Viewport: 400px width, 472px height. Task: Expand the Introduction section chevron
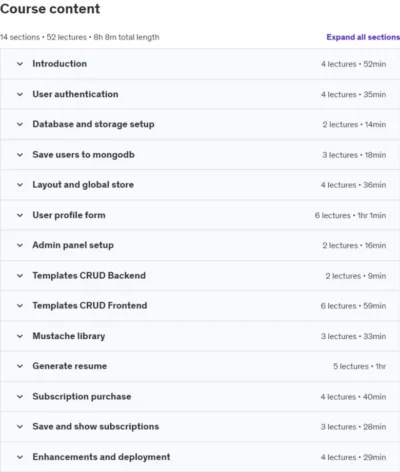tap(20, 64)
